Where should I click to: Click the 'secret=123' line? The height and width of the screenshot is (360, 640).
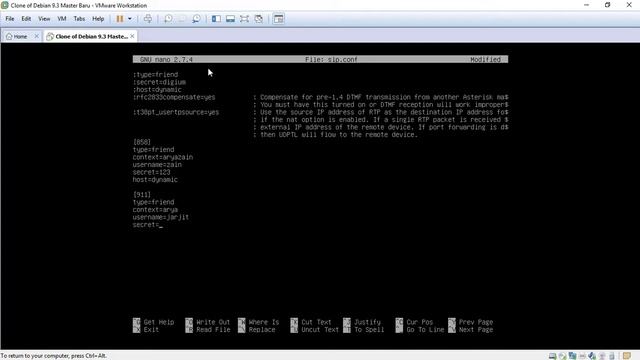tap(151, 172)
